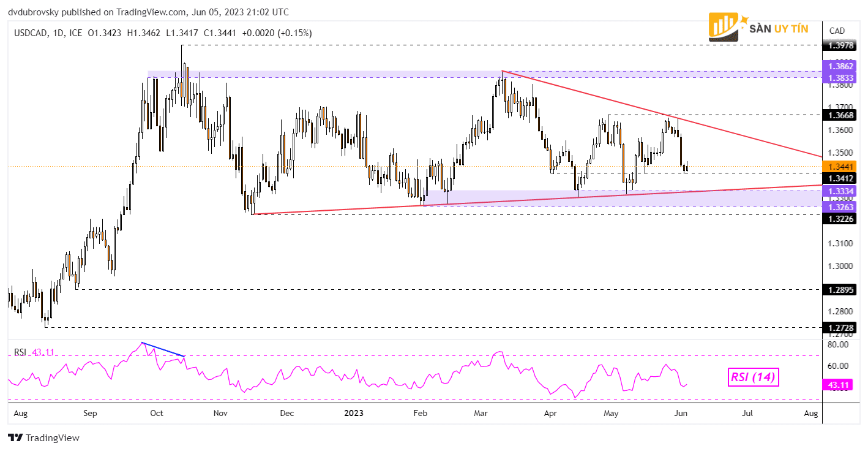The image size is (868, 451).
Task: Click the purple 1.3334 price label
Action: coord(838,191)
